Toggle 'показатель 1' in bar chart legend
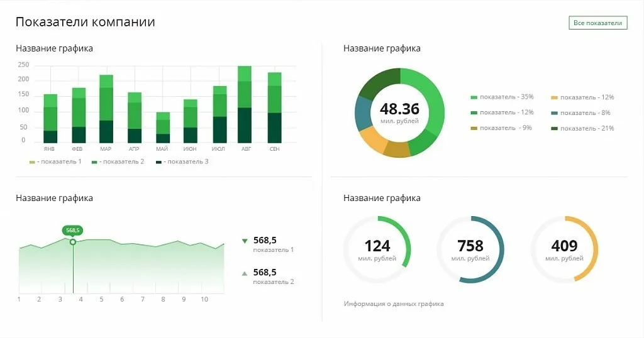 [55, 161]
